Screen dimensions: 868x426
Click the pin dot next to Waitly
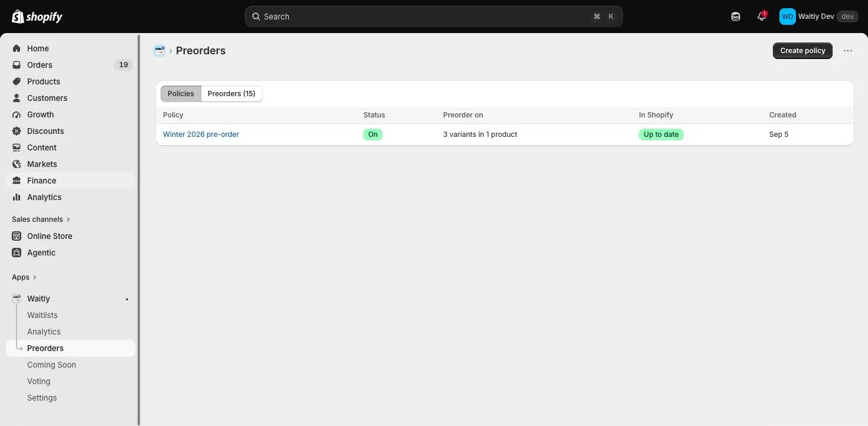pos(127,299)
